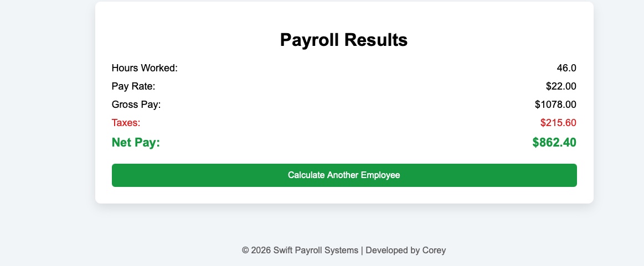The width and height of the screenshot is (644, 266).
Task: Click the $862.40 net pay amount
Action: (x=554, y=143)
